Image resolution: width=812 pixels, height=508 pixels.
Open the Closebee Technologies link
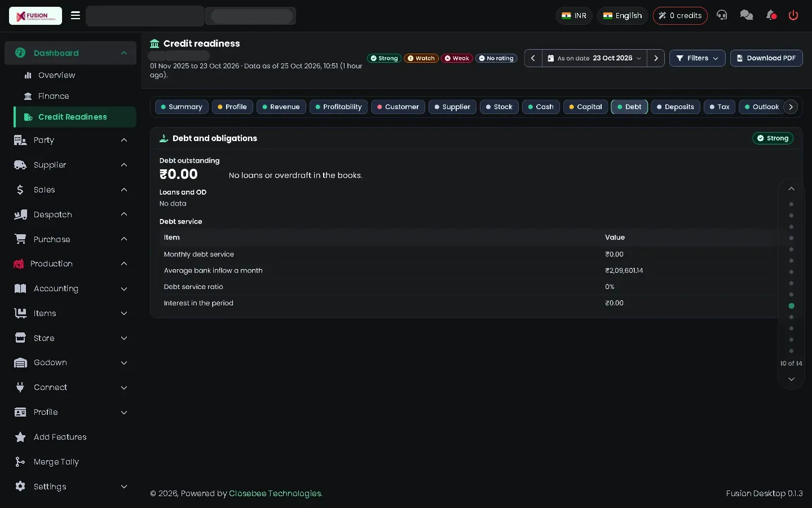[x=276, y=493]
